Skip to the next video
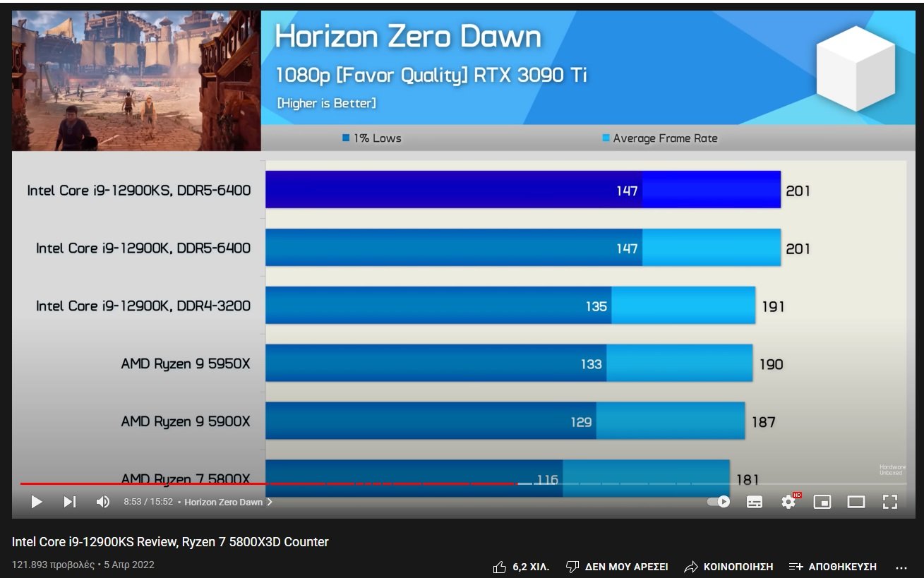Screen dimensions: 924x578 click(69, 502)
